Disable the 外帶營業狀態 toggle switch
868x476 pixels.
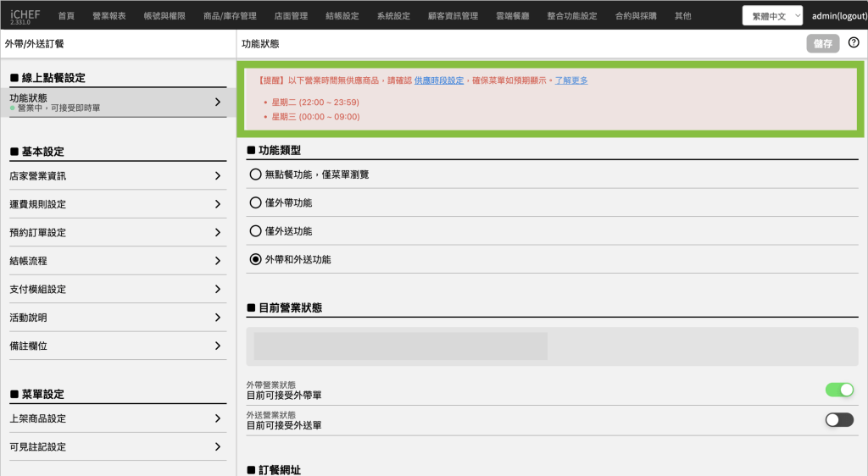(x=839, y=390)
